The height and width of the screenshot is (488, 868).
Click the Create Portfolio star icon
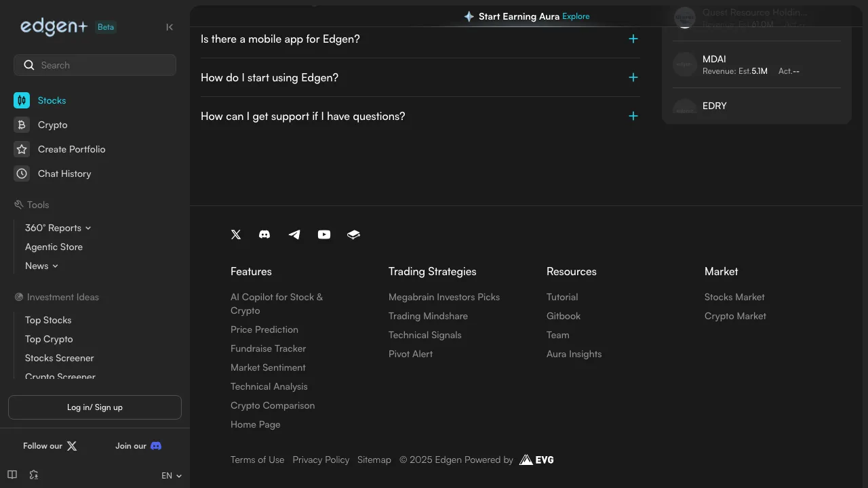tap(21, 149)
